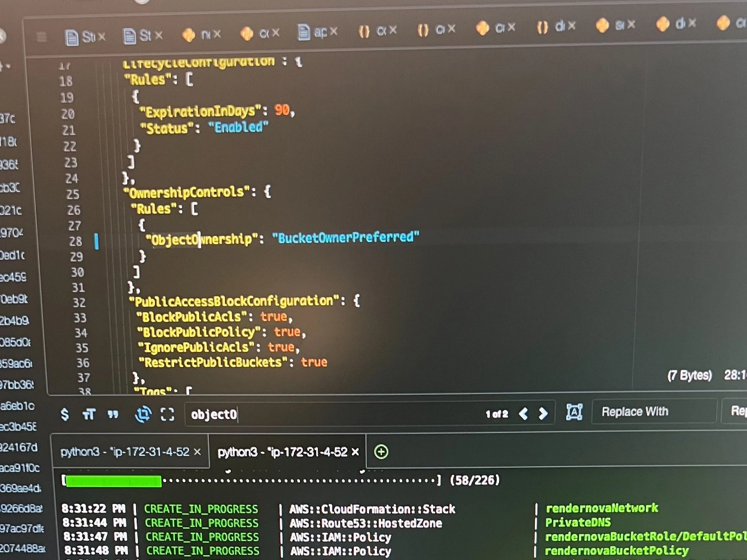This screenshot has width=747, height=560.
Task: Switch to the 'St' document tab
Action: pos(137,36)
